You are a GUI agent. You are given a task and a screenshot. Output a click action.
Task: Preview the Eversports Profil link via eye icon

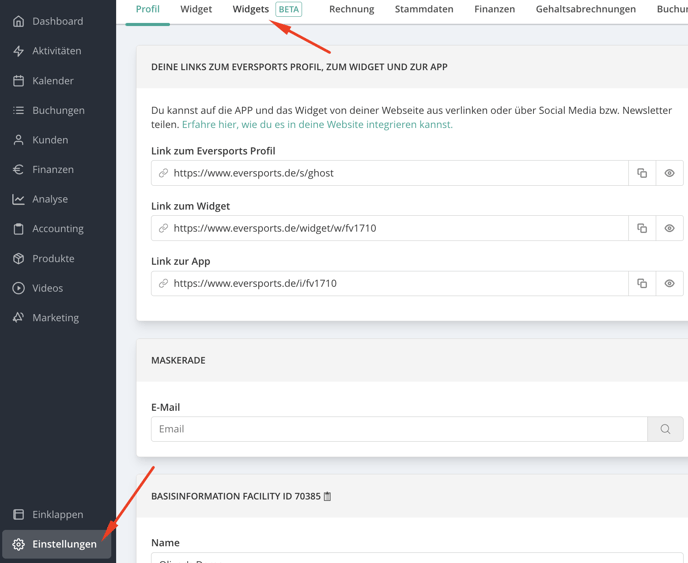pyautogui.click(x=669, y=173)
